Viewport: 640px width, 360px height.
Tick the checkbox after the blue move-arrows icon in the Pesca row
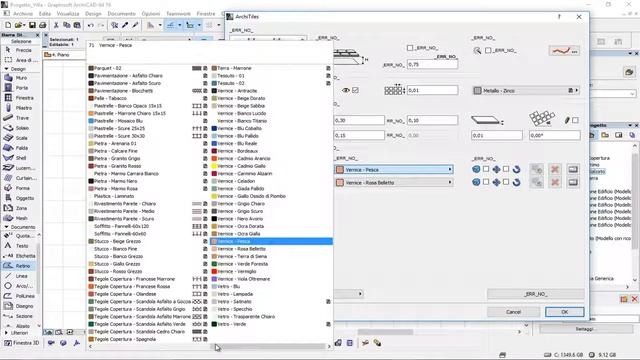tap(506, 169)
